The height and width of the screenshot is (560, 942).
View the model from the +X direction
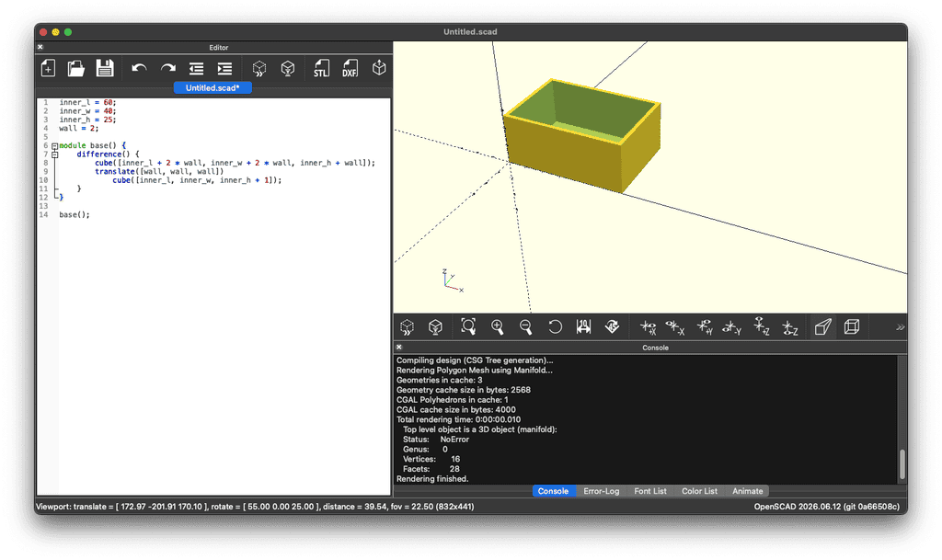(648, 327)
